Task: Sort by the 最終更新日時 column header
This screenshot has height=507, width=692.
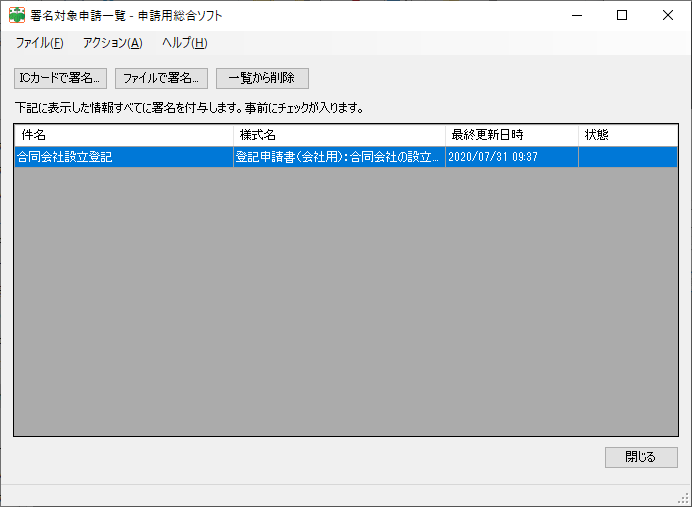Action: point(512,135)
